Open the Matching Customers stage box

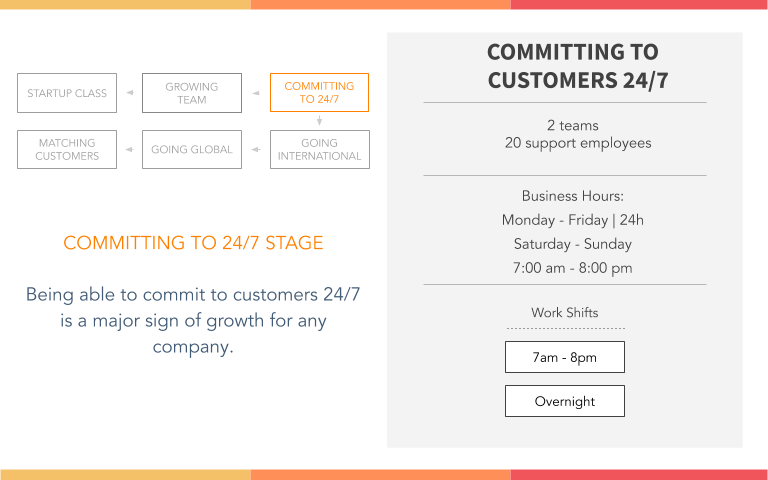67,149
